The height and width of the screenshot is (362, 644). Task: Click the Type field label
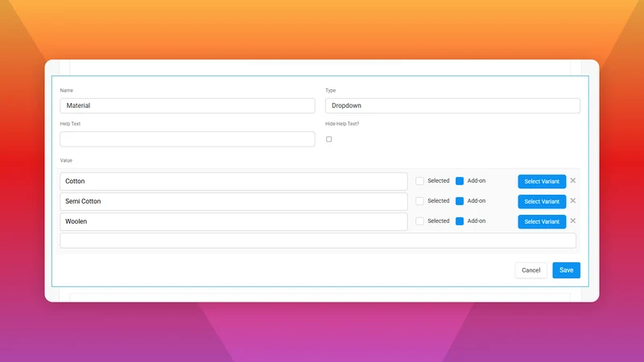331,90
